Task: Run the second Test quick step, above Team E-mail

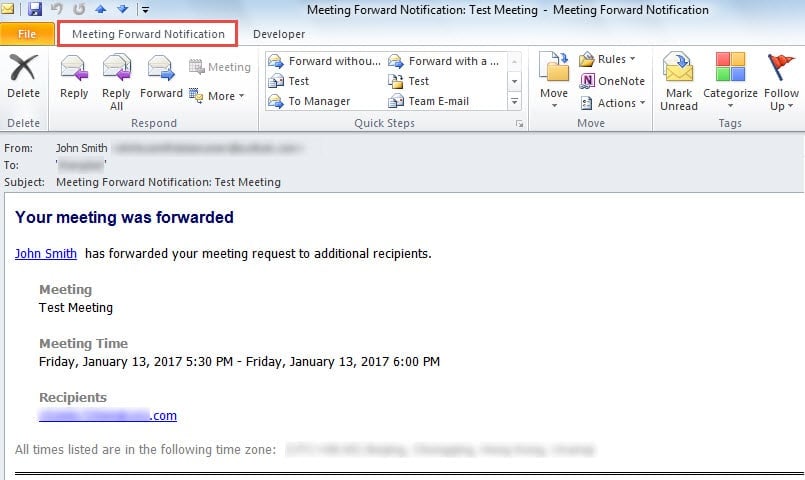Action: tap(409, 81)
